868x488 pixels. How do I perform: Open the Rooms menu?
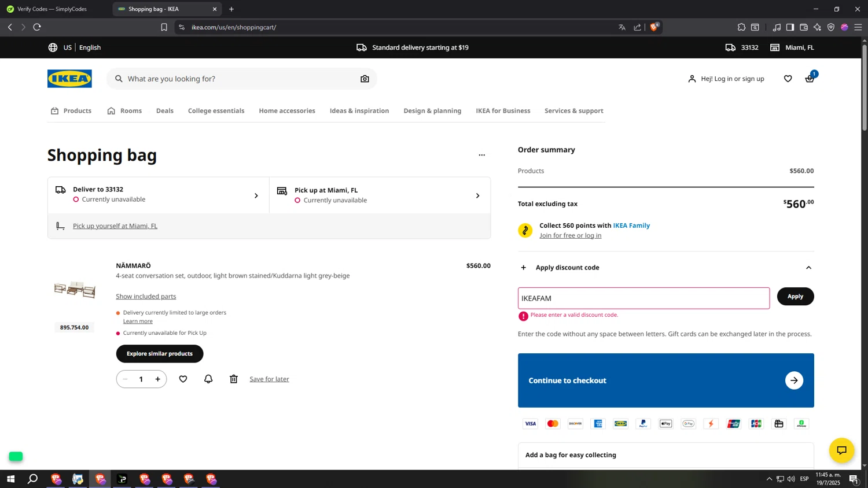coord(124,111)
